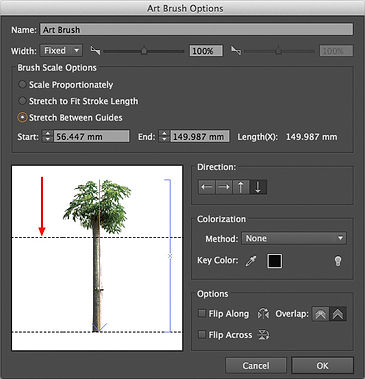Click the disabled maximum width icon
Screen dimensions: 365x379
(x=236, y=51)
